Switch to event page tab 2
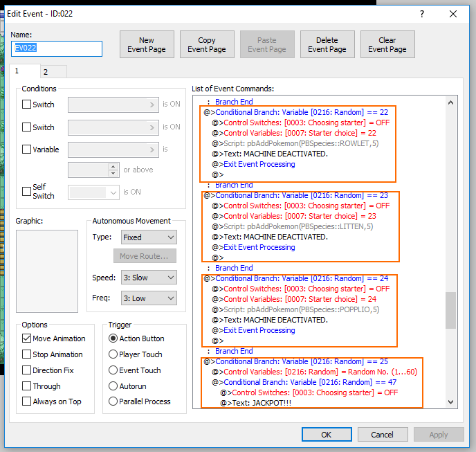Screen dimensions: 476x452 pos(54,72)
